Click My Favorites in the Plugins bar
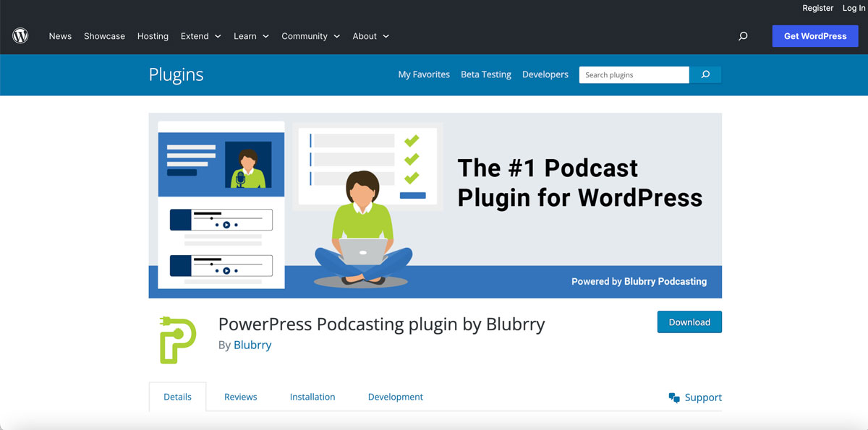 pos(423,74)
